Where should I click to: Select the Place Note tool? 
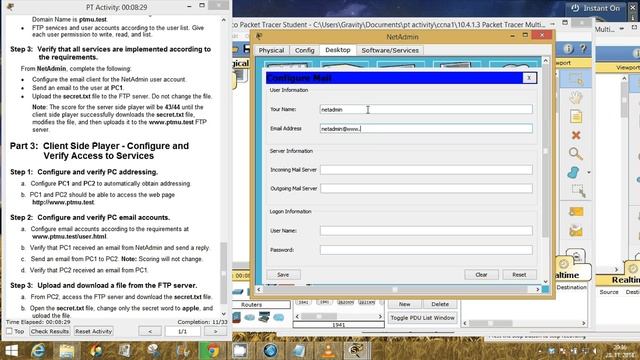point(576,117)
